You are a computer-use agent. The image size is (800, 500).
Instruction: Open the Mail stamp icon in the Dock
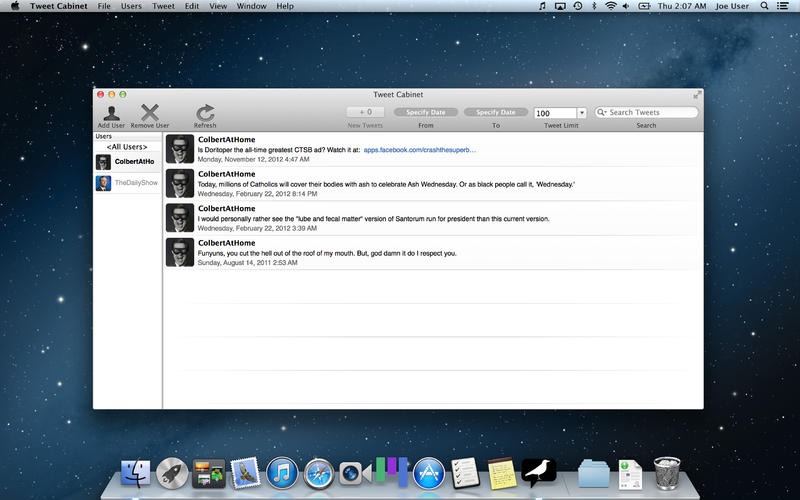pos(245,473)
